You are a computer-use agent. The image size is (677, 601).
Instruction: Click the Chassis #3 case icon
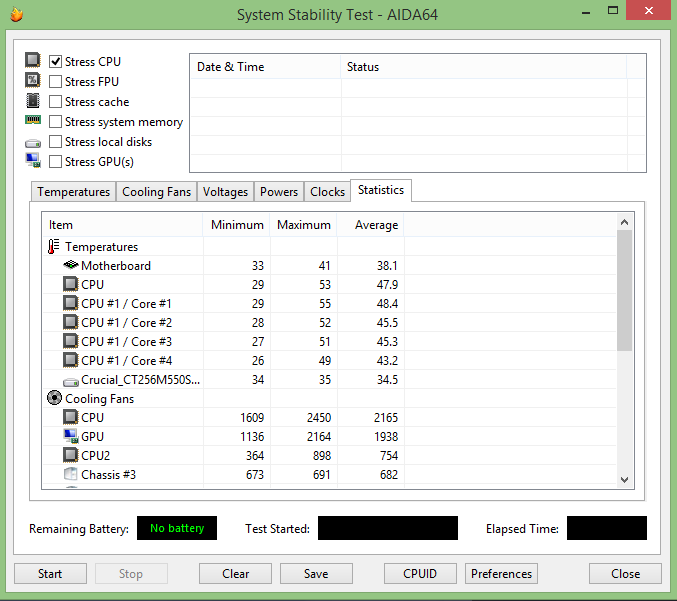point(70,474)
